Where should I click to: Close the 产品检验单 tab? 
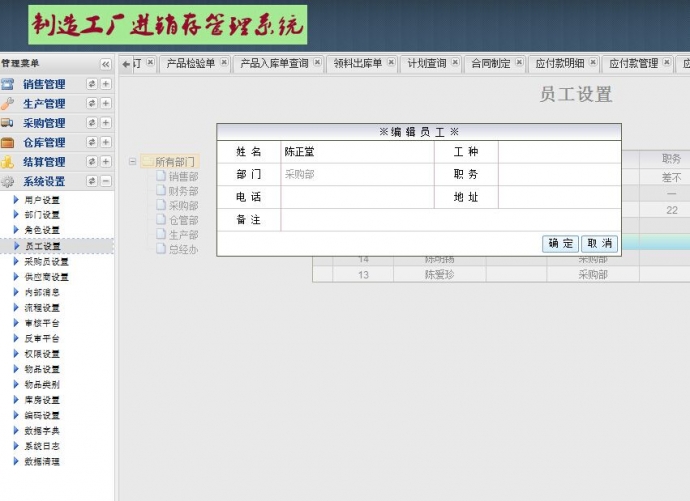224,62
